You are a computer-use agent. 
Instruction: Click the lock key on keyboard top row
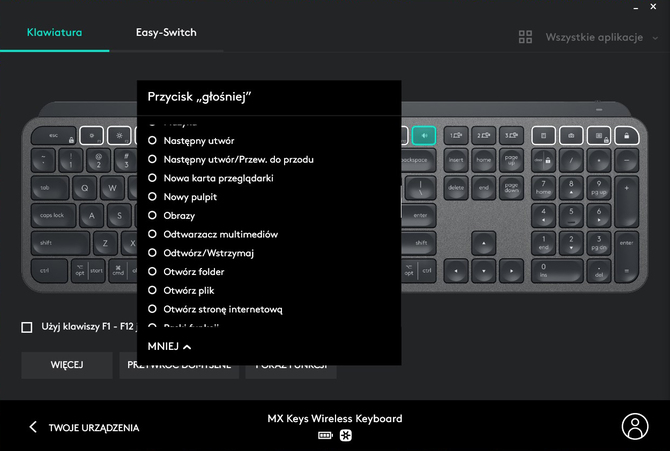point(628,135)
